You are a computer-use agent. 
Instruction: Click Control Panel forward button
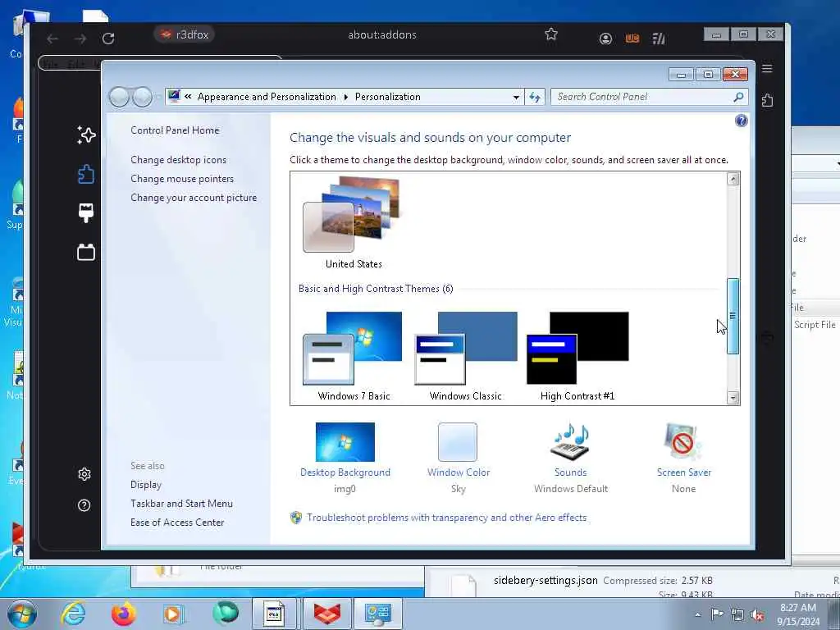pos(143,97)
